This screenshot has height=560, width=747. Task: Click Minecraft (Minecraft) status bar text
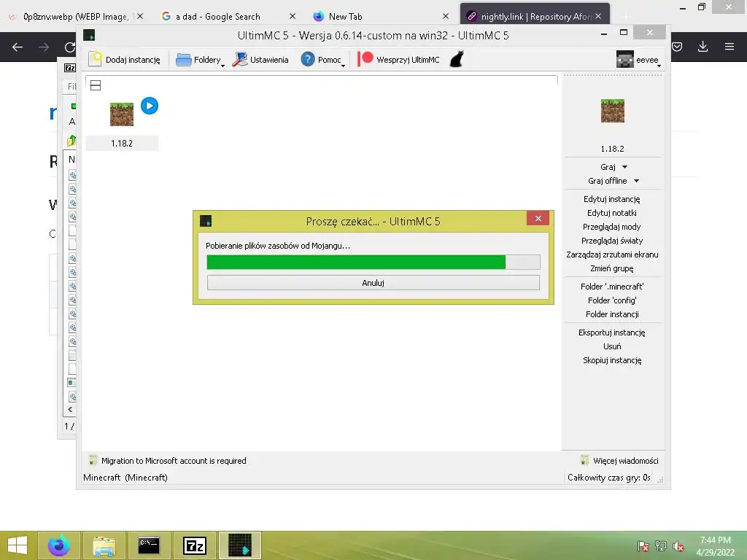point(125,478)
